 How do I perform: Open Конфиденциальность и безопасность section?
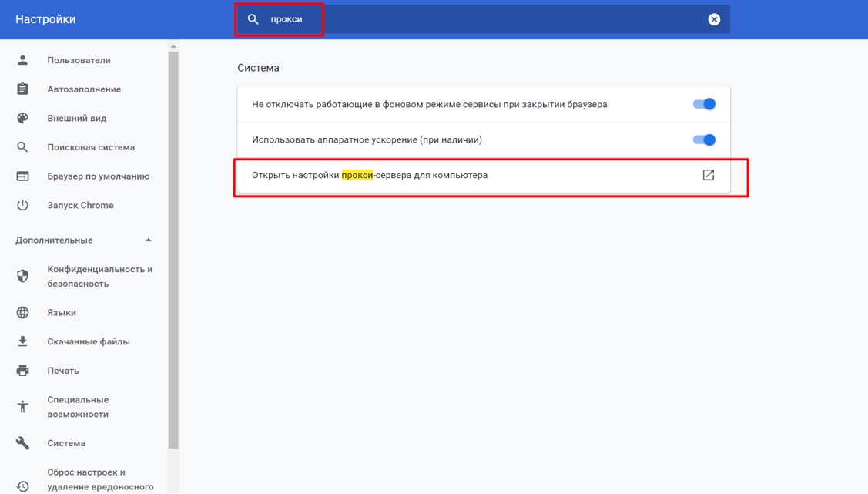tap(99, 277)
